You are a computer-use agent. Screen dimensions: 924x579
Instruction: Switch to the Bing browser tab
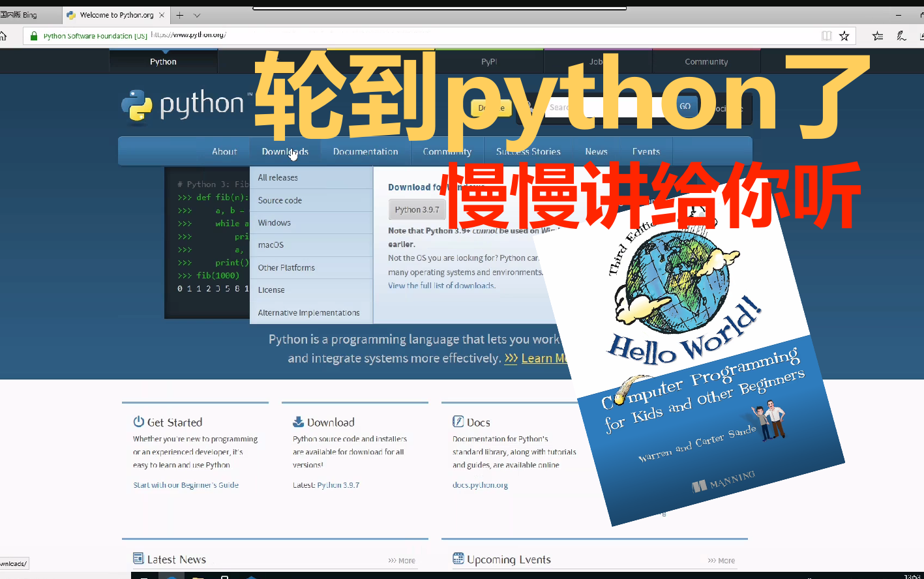coord(29,14)
